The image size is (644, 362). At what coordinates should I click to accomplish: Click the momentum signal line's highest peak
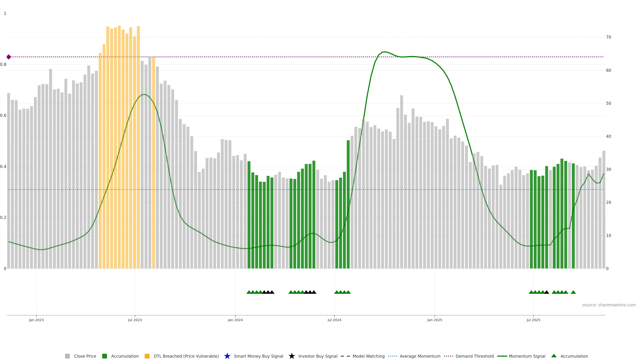tap(384, 52)
